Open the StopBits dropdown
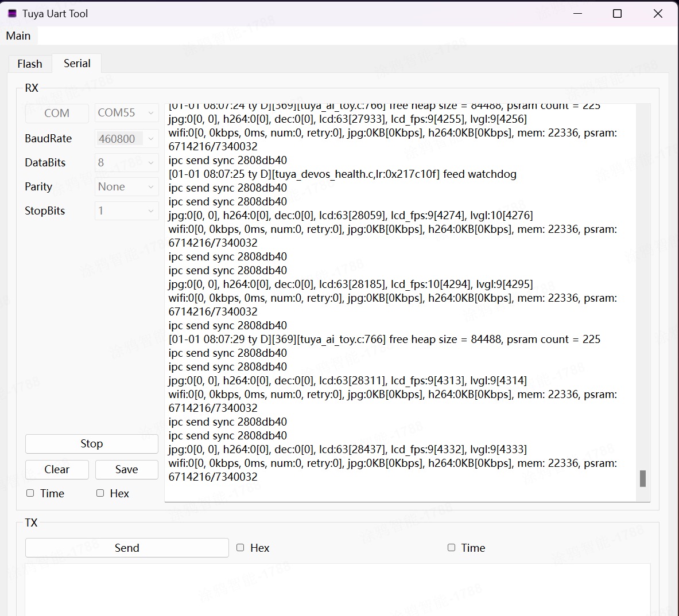The width and height of the screenshot is (679, 616). (x=126, y=211)
